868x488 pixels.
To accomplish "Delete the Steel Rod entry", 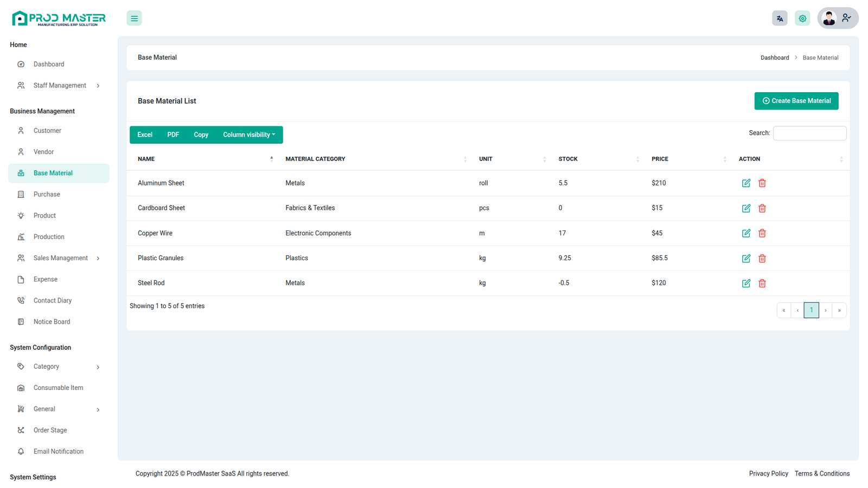I will (x=762, y=283).
